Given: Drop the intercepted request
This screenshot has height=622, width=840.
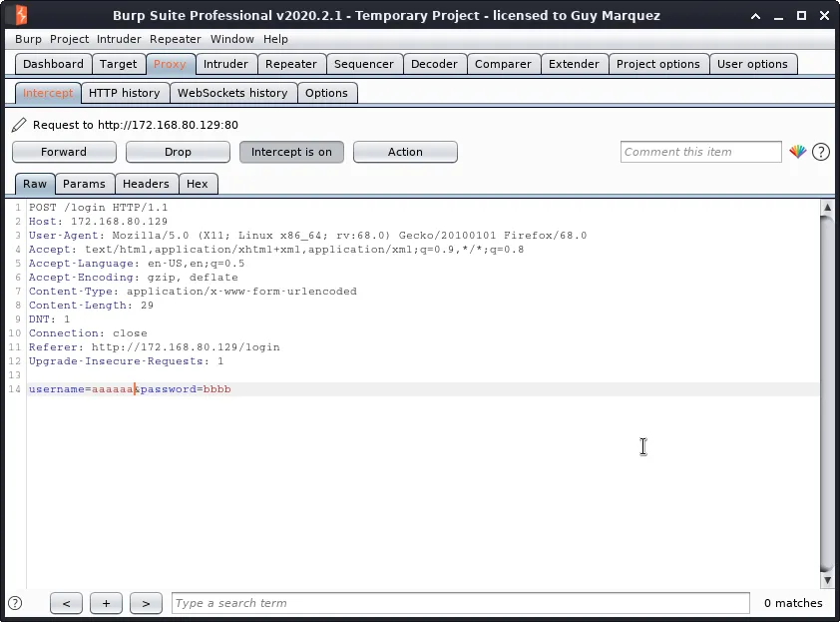Looking at the screenshot, I should [178, 152].
